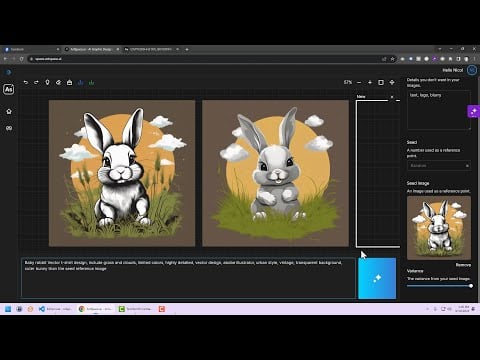The height and width of the screenshot is (360, 480).
Task: Open the toolbox bag icon
Action: (69, 82)
